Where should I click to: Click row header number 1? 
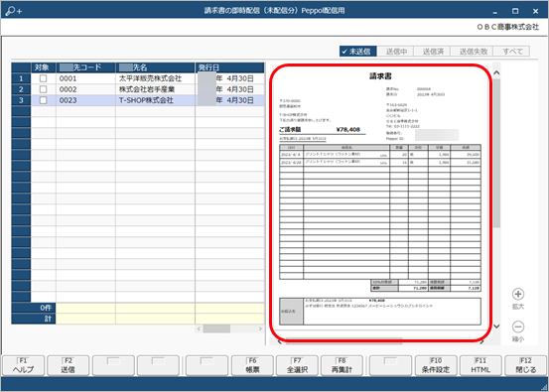tap(21, 78)
